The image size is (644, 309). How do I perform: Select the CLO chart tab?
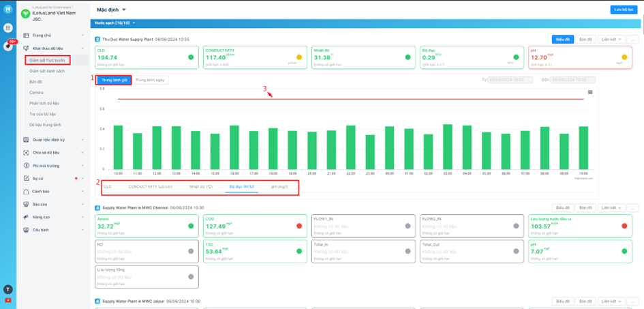(x=108, y=186)
